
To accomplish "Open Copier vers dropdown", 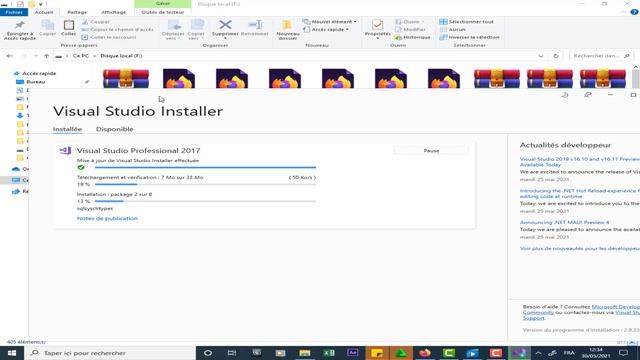I will (x=196, y=30).
